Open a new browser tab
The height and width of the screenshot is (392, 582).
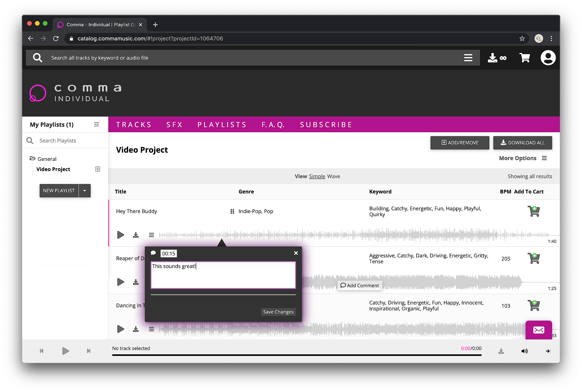(155, 25)
